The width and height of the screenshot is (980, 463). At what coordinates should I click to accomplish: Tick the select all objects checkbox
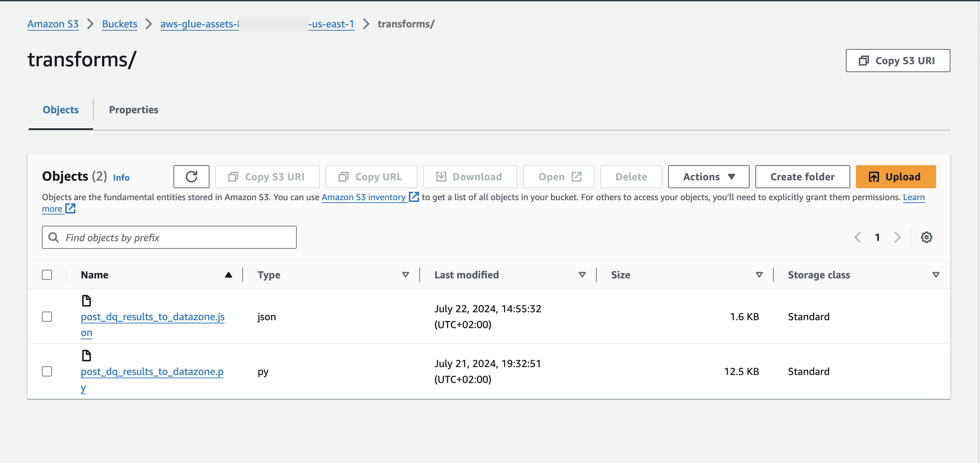click(47, 275)
